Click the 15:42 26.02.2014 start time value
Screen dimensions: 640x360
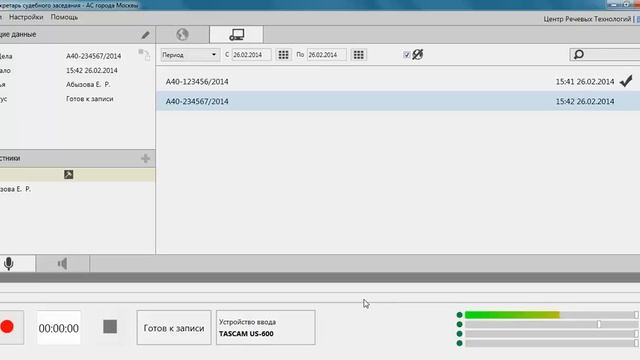pyautogui.click(x=92, y=70)
